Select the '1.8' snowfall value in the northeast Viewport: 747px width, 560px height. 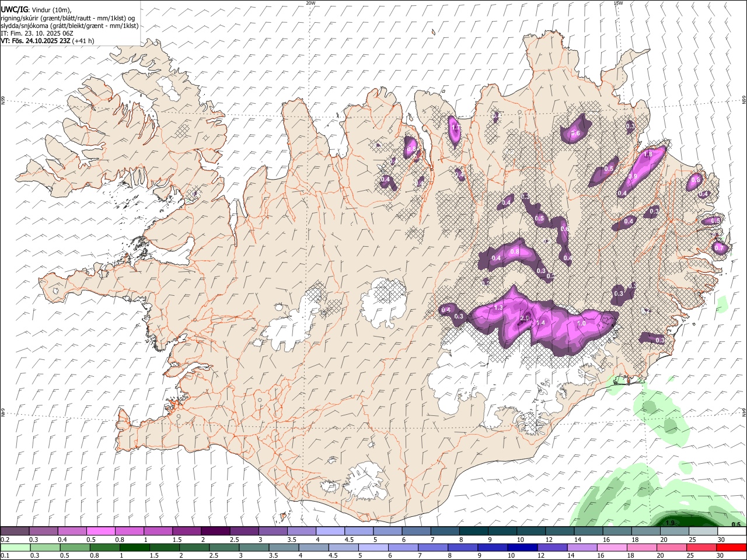(x=647, y=155)
